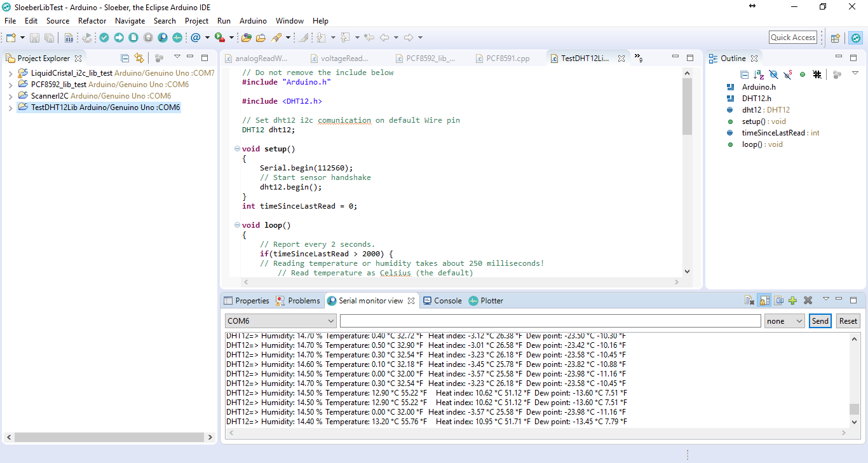Click the New wizard toolbar icon
868x463 pixels.
pyautogui.click(x=11, y=38)
